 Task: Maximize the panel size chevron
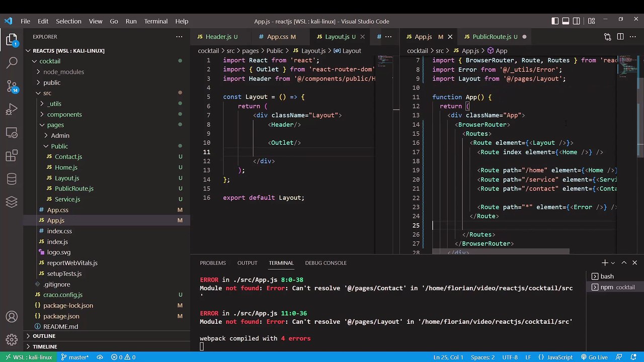click(624, 262)
